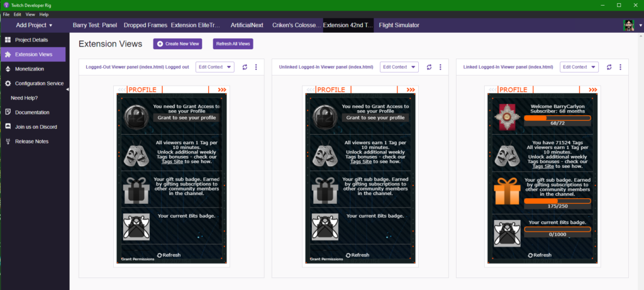The image size is (644, 290).
Task: Click the orange gift box badge
Action: pyautogui.click(x=506, y=191)
